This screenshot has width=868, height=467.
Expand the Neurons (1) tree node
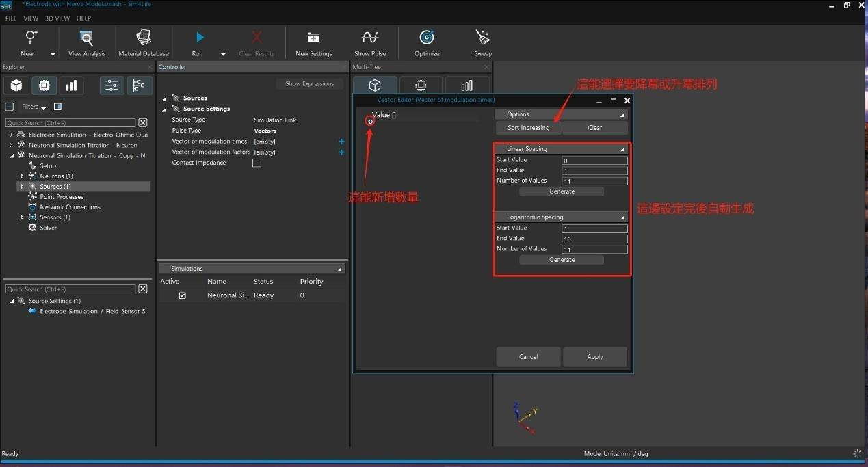pyautogui.click(x=22, y=176)
